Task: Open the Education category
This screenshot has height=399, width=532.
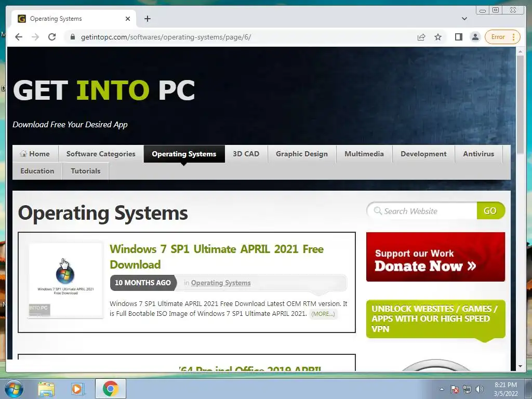Action: tap(37, 171)
